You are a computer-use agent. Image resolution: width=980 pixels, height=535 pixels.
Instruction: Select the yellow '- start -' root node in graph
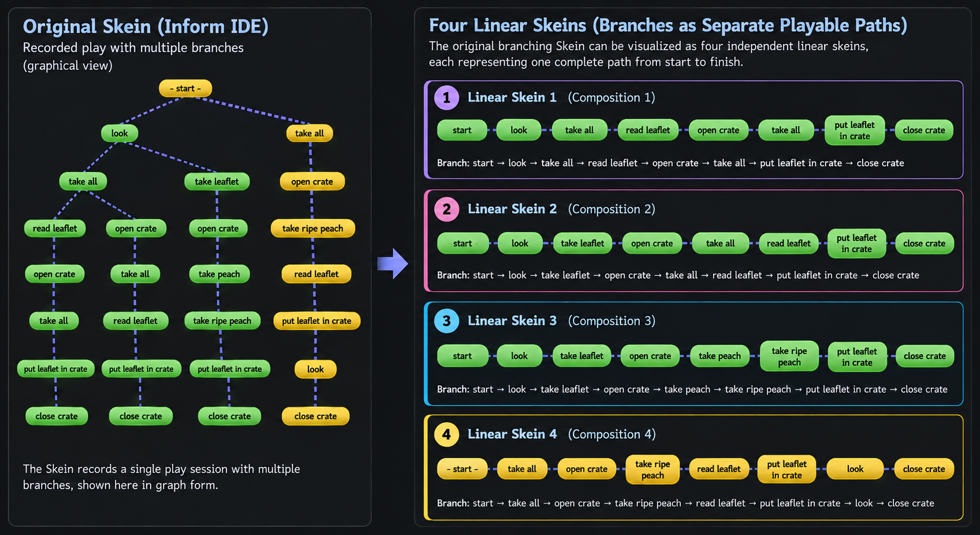185,88
